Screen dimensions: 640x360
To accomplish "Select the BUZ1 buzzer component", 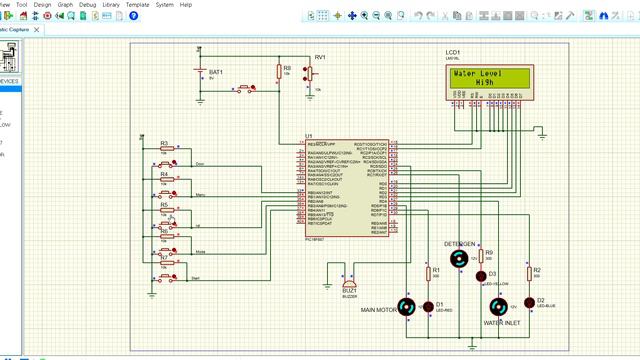I will 349,284.
